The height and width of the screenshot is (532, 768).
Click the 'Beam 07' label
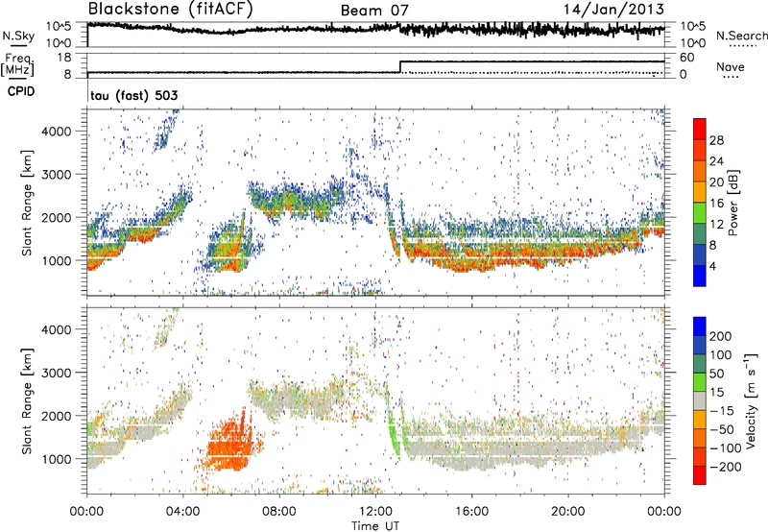374,11
